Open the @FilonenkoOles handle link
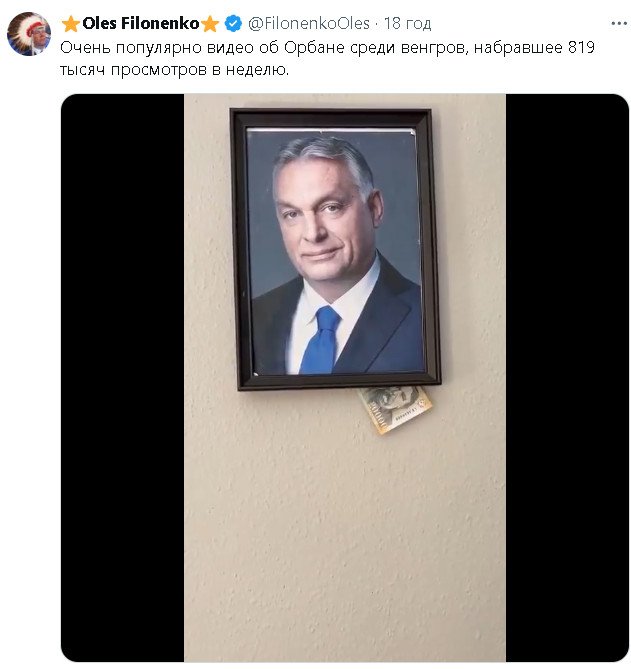 [308, 23]
